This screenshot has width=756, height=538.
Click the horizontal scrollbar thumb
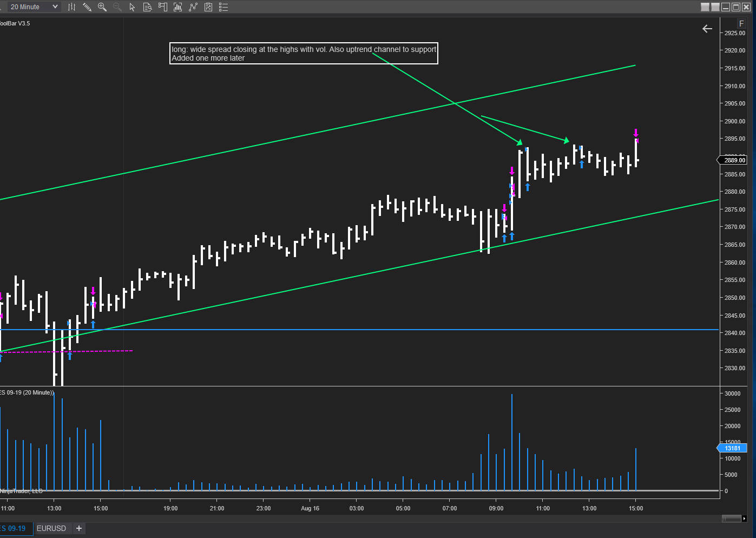click(x=732, y=519)
